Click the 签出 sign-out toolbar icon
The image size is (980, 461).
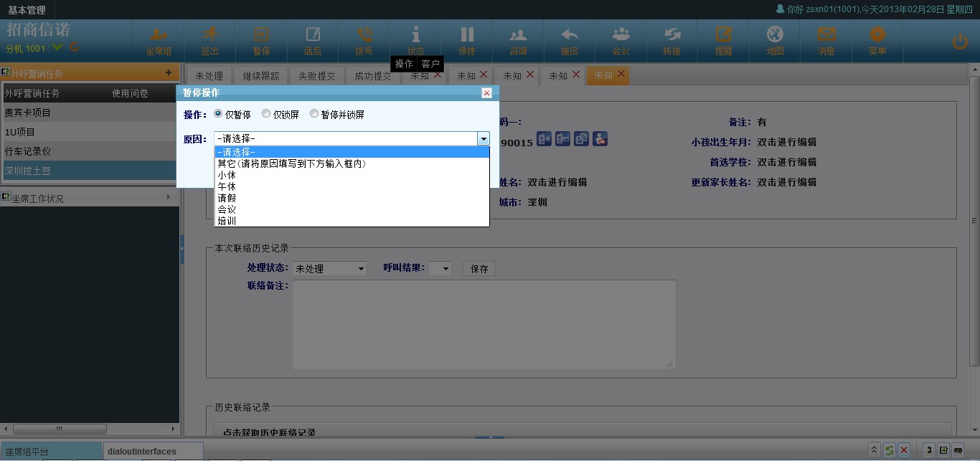point(210,40)
